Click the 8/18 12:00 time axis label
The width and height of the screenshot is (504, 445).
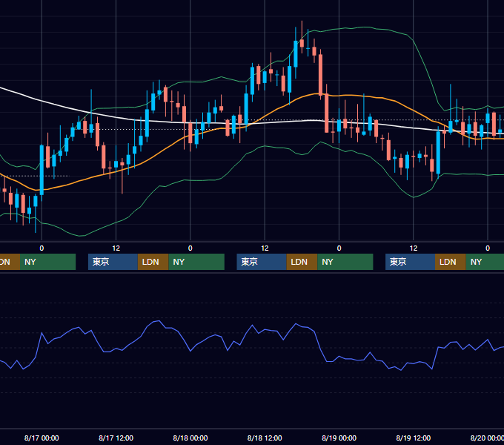click(265, 438)
